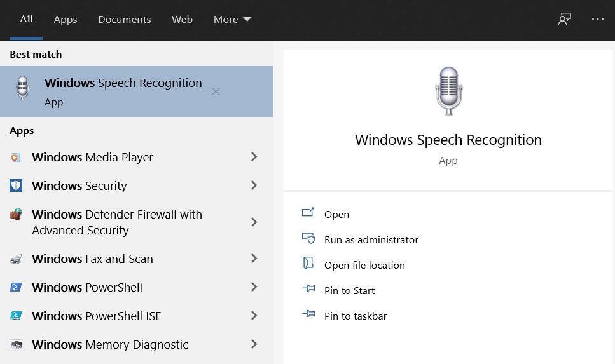615x364 pixels.
Task: Choose Open file location action
Action: (x=364, y=266)
